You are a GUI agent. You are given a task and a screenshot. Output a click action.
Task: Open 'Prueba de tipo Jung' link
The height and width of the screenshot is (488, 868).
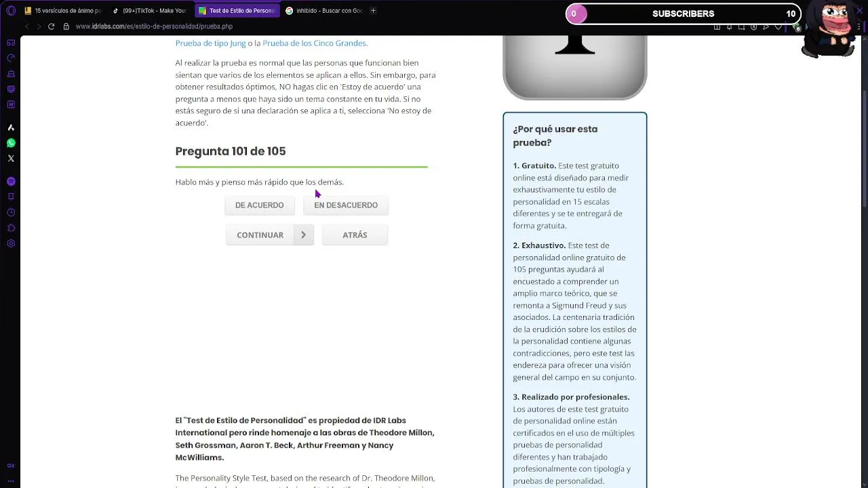[x=210, y=43]
